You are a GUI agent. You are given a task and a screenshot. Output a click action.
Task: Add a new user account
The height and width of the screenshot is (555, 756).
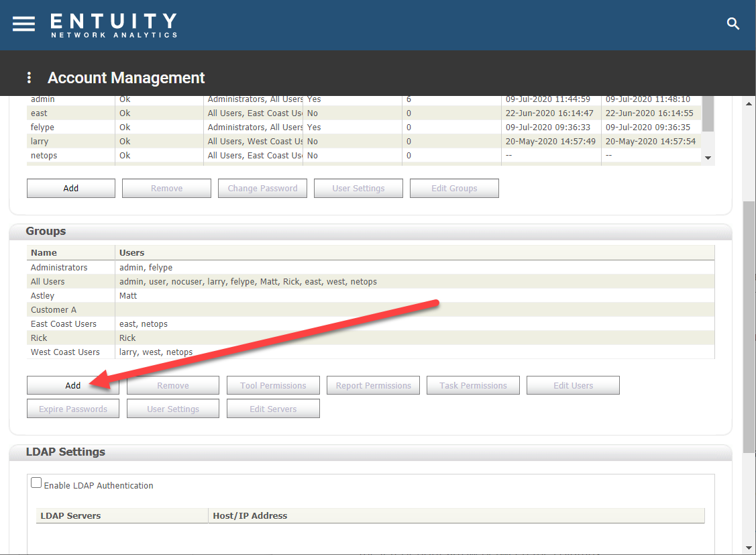pos(70,188)
